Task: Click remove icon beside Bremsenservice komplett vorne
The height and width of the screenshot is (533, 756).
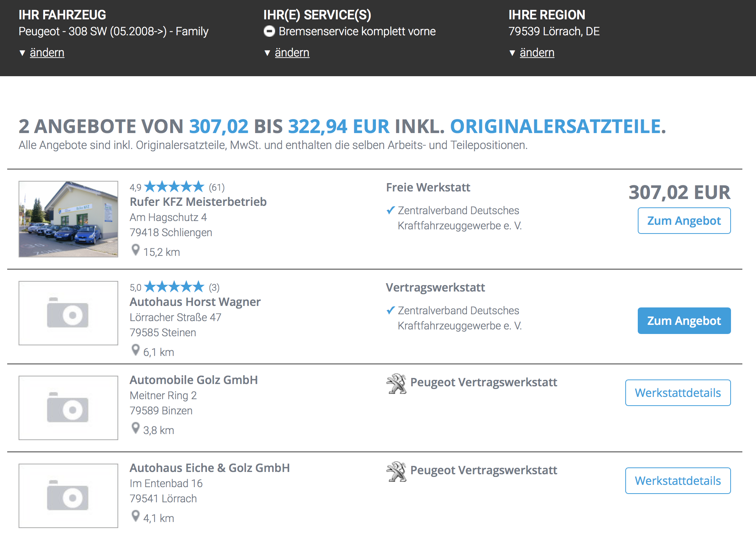Action: coord(269,31)
